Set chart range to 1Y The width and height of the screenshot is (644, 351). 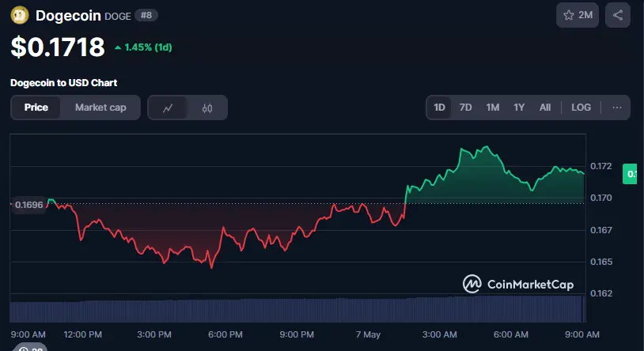pyautogui.click(x=519, y=108)
